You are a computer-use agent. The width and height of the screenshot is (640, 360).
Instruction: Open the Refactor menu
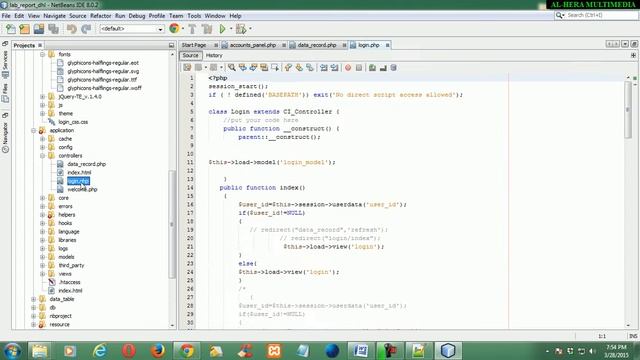point(100,16)
